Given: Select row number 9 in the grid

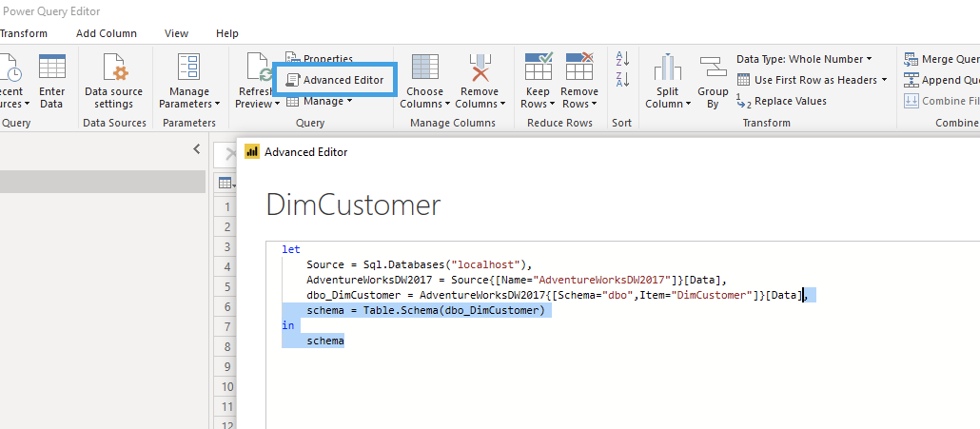Looking at the screenshot, I should (x=226, y=366).
